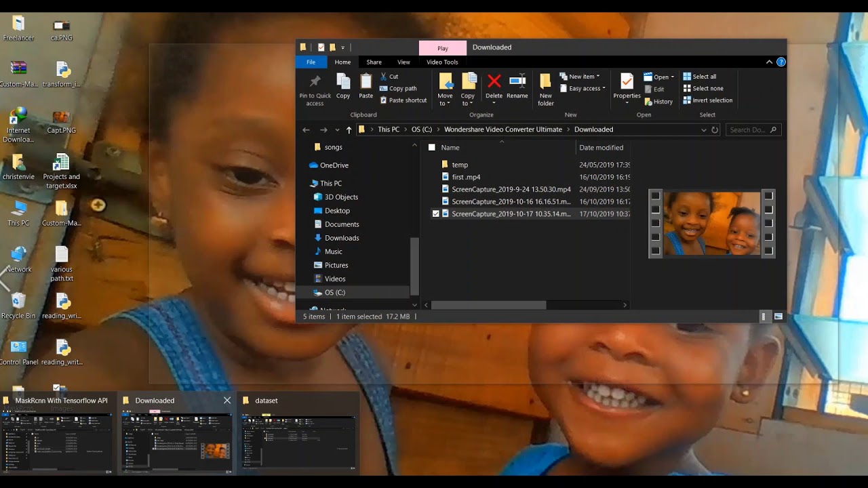Switch to large thumbnails view in status bar
868x488 pixels.
[778, 317]
